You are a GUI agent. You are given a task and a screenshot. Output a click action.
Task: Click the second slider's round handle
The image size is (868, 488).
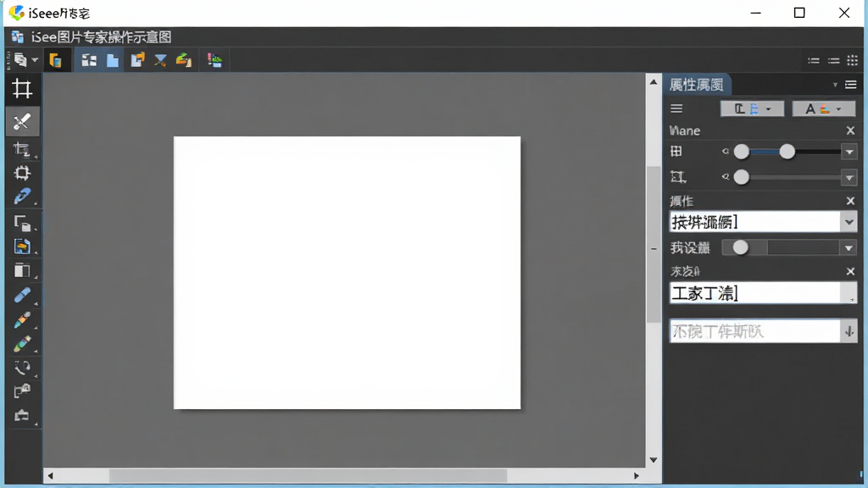(x=741, y=177)
